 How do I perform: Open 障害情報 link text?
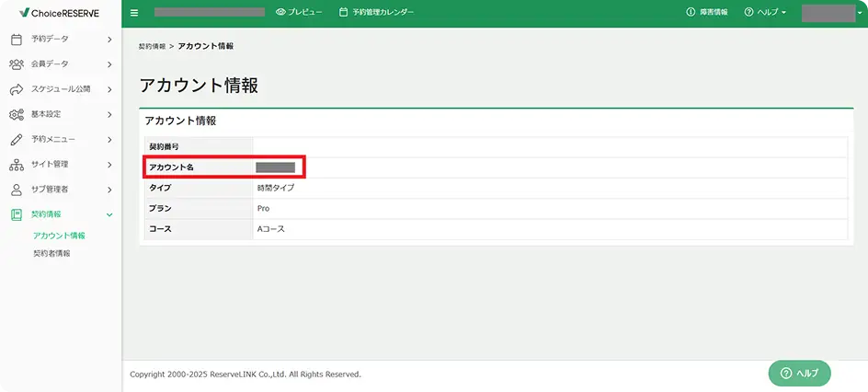(x=714, y=12)
